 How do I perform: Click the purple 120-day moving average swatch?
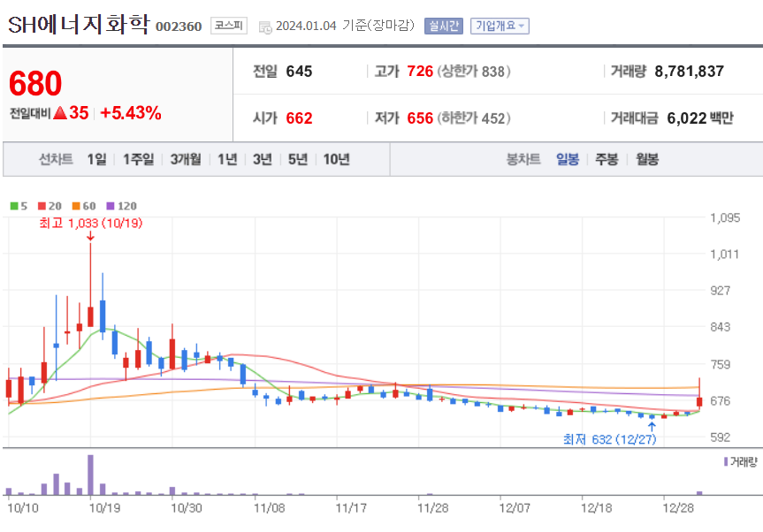coord(111,206)
